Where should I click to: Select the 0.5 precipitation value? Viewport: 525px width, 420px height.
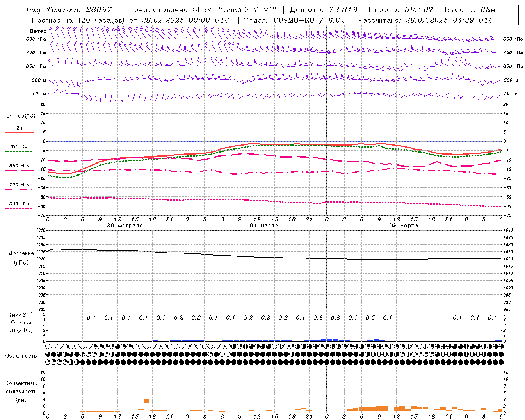370,317
